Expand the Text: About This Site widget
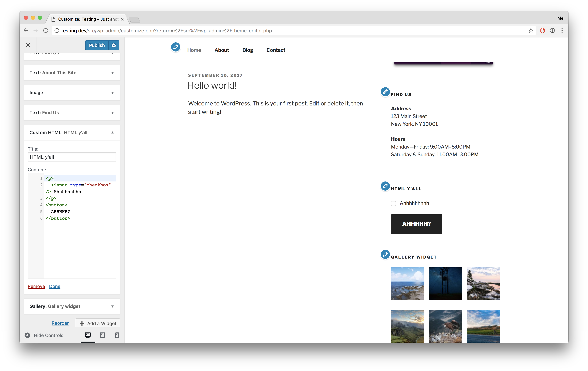The image size is (588, 371). pyautogui.click(x=72, y=73)
